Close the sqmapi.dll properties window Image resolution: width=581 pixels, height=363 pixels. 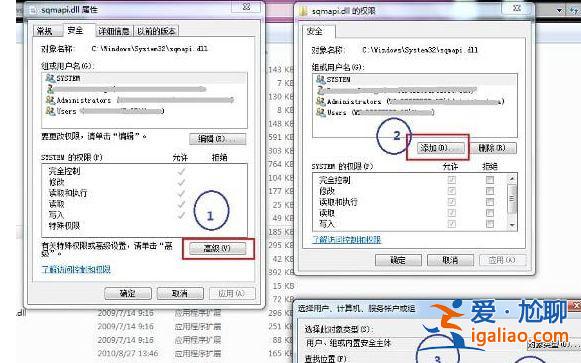pyautogui.click(x=246, y=7)
